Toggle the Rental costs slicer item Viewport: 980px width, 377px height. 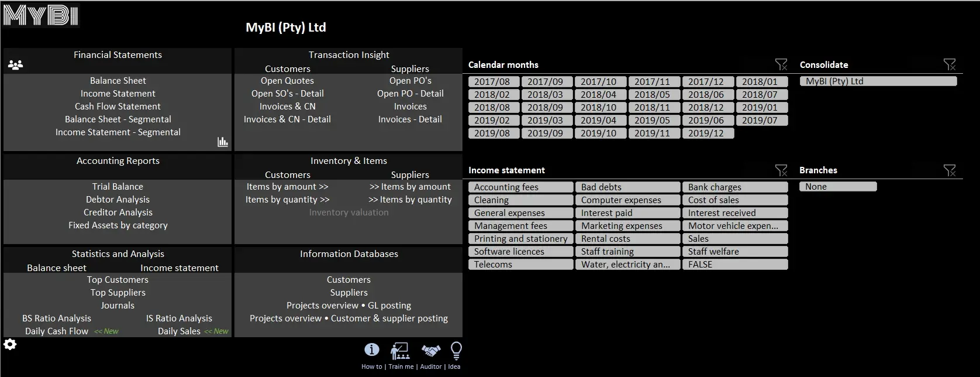coord(627,239)
